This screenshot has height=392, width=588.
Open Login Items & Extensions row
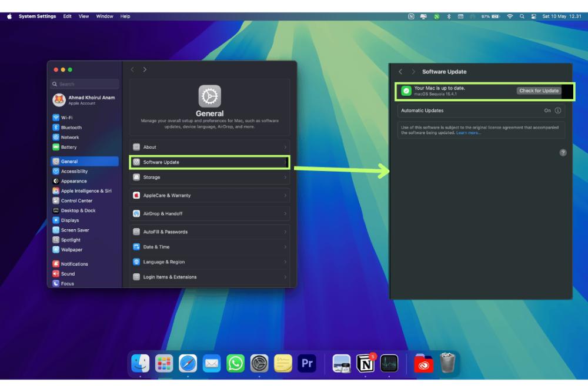pos(210,277)
